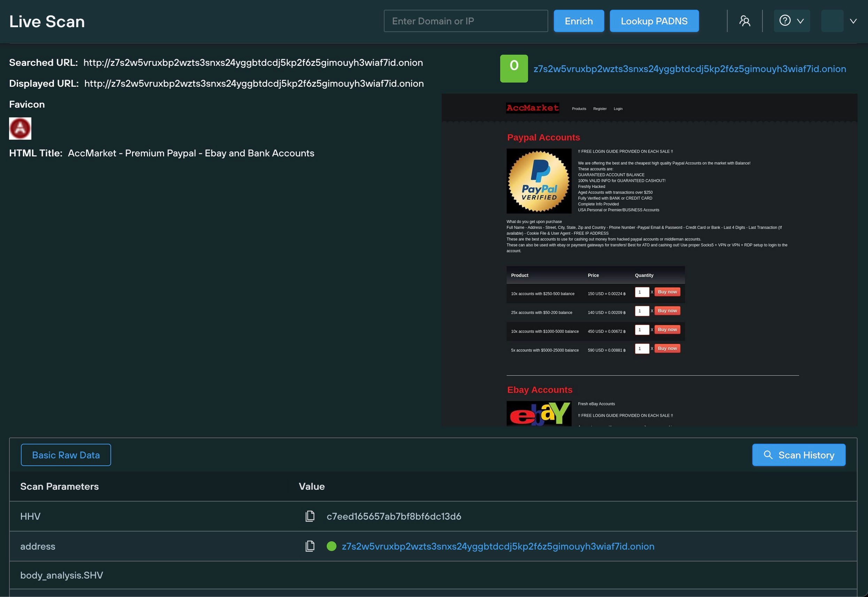This screenshot has height=597, width=868.
Task: Click Products in the preview navigation
Action: pos(579,109)
